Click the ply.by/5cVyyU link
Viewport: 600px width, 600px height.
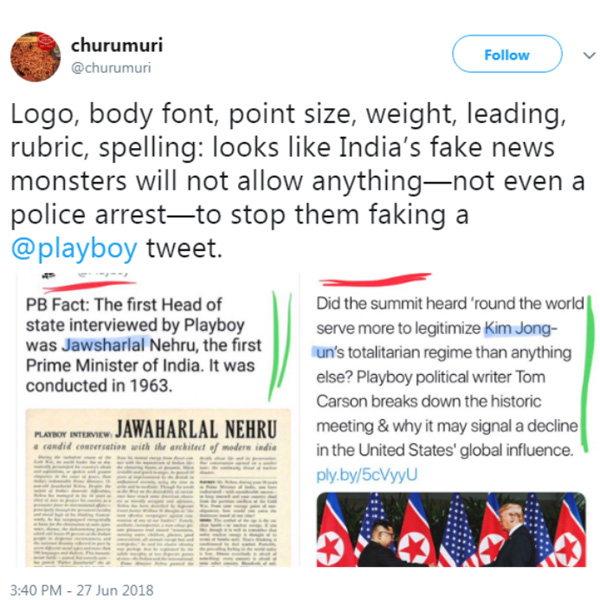click(x=367, y=475)
